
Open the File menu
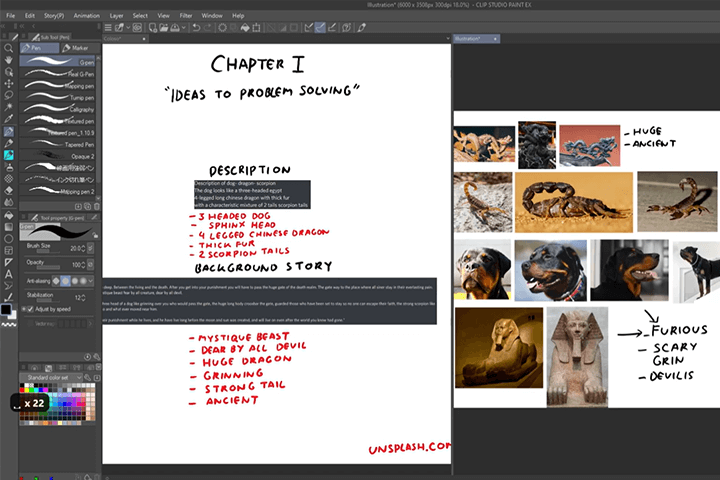coord(10,16)
